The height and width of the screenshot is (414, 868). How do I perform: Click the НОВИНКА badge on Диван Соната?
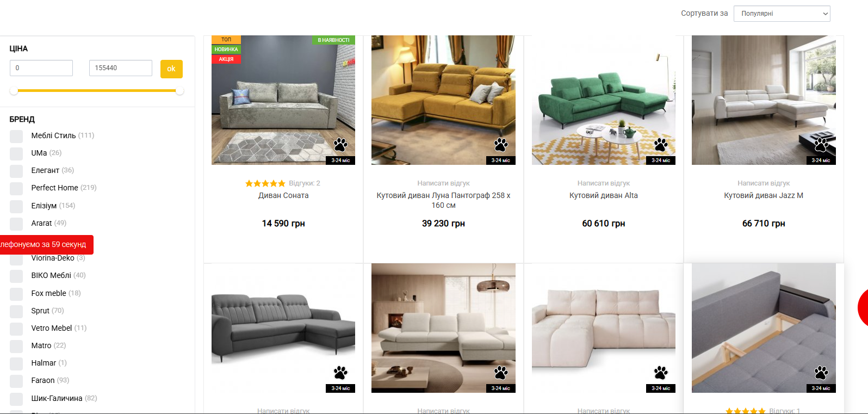[x=226, y=50]
